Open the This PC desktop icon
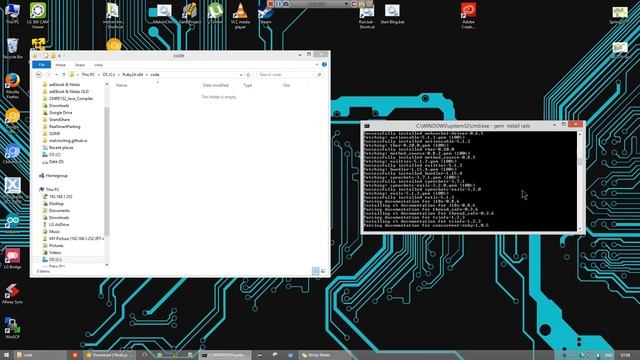 pyautogui.click(x=12, y=12)
